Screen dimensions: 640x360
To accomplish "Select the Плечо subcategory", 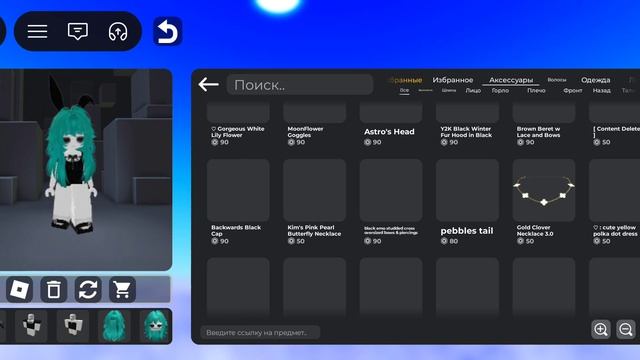I will (x=536, y=91).
